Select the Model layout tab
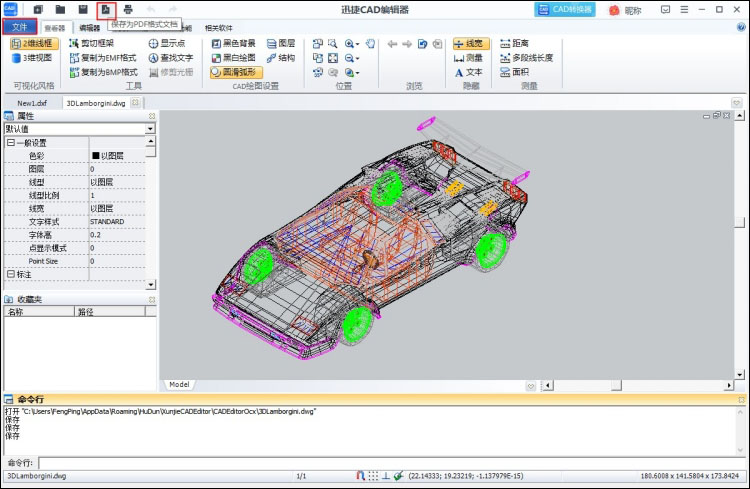Screen dimensions: 750x489 179,385
